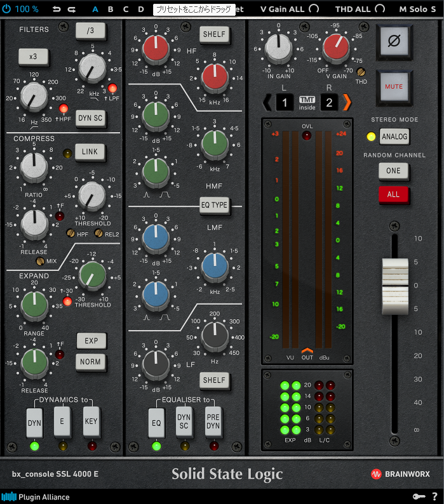Open the key license icon
The height and width of the screenshot is (504, 444).
(x=419, y=496)
